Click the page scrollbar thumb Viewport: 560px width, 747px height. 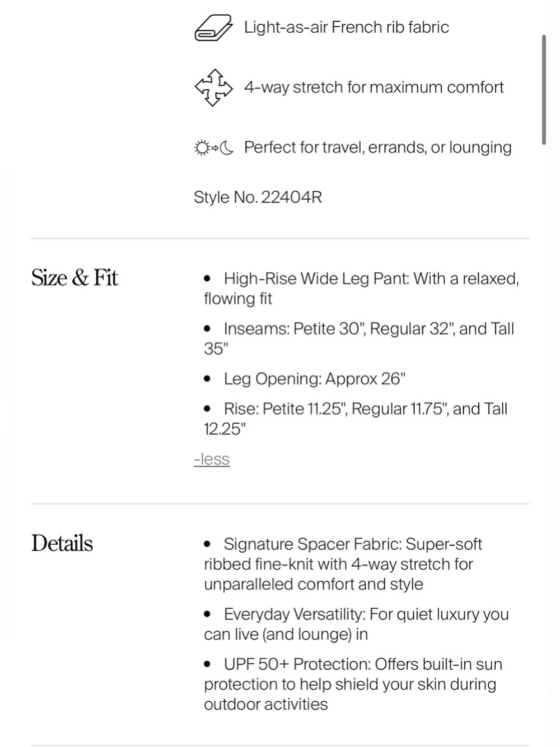point(544,90)
